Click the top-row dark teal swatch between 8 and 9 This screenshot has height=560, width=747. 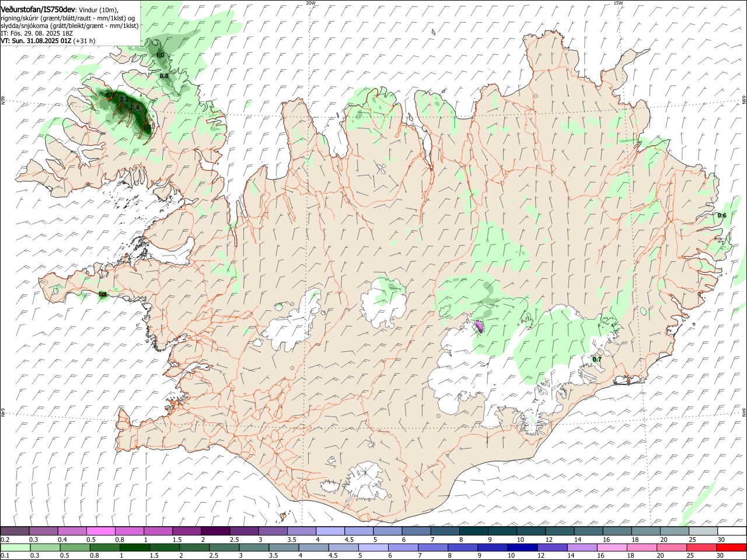point(473,531)
